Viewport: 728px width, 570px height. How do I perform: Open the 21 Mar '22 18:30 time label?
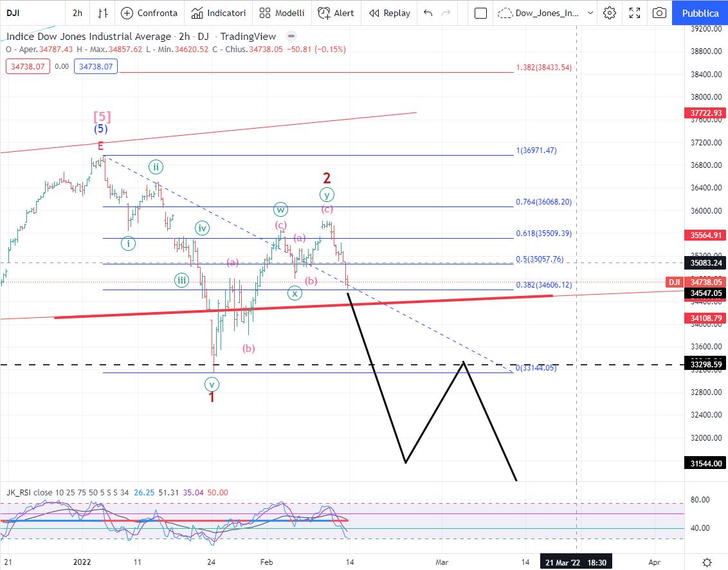pos(576,562)
